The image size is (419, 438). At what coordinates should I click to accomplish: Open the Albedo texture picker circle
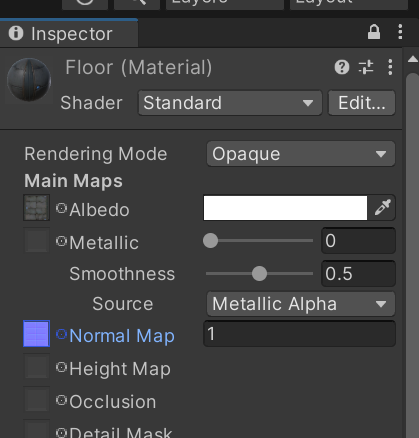[61, 208]
